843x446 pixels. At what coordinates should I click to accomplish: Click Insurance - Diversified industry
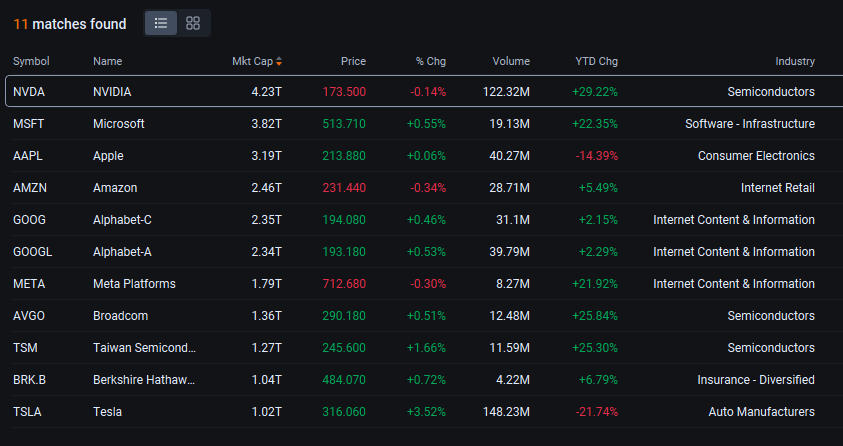click(756, 380)
